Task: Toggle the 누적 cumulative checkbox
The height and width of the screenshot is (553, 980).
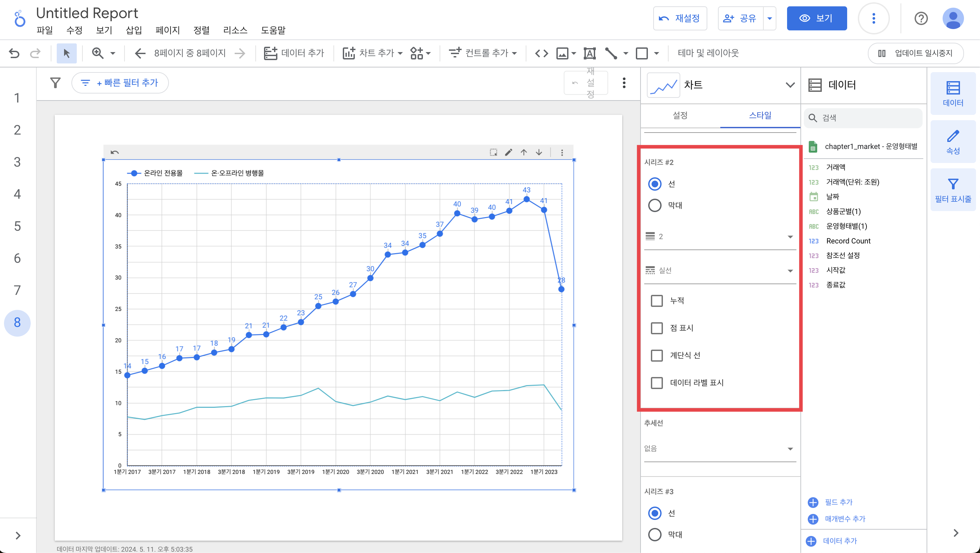Action: click(x=657, y=301)
